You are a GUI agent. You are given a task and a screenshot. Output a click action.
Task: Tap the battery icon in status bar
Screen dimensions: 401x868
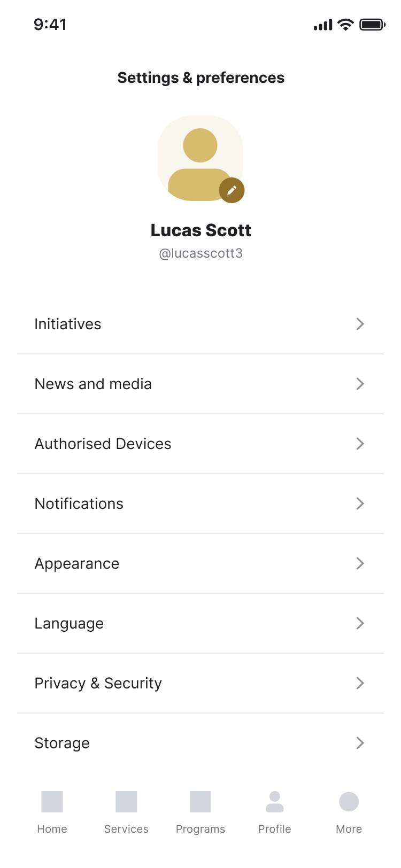372,25
